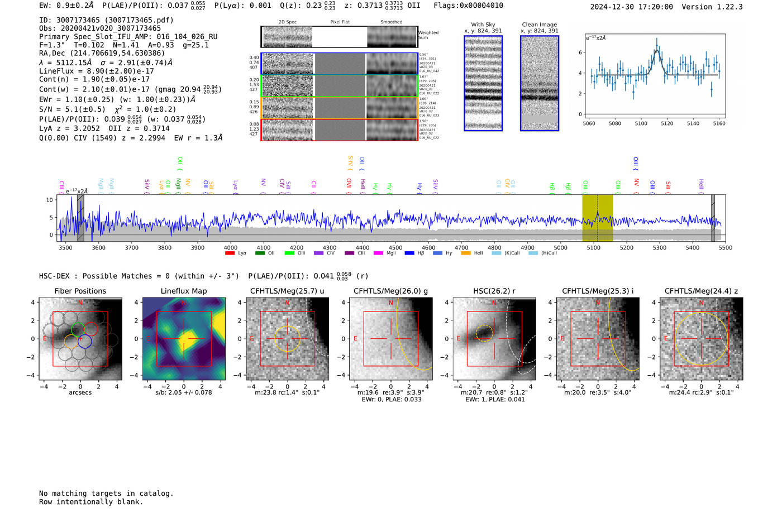Click the With Sky cutout image

coord(483,83)
